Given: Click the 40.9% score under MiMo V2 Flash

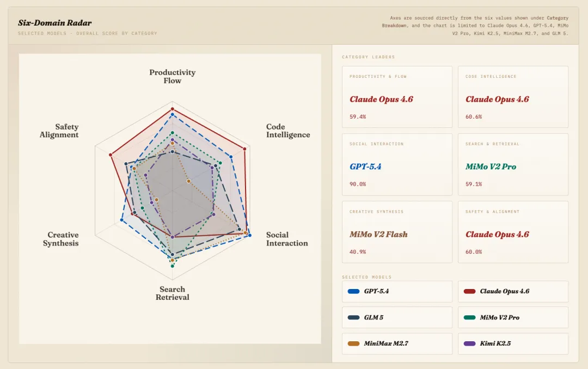Looking at the screenshot, I should (x=358, y=252).
